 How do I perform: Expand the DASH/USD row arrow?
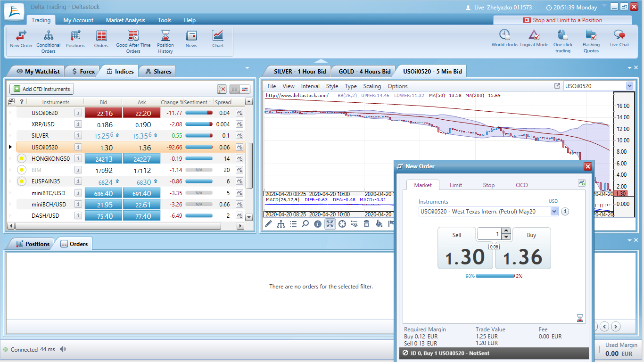(10, 215)
